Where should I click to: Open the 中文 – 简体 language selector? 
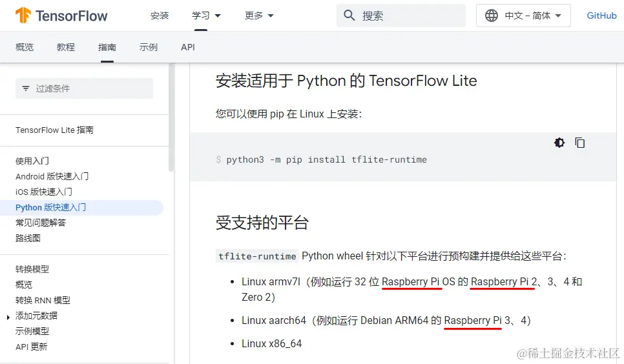click(x=523, y=15)
